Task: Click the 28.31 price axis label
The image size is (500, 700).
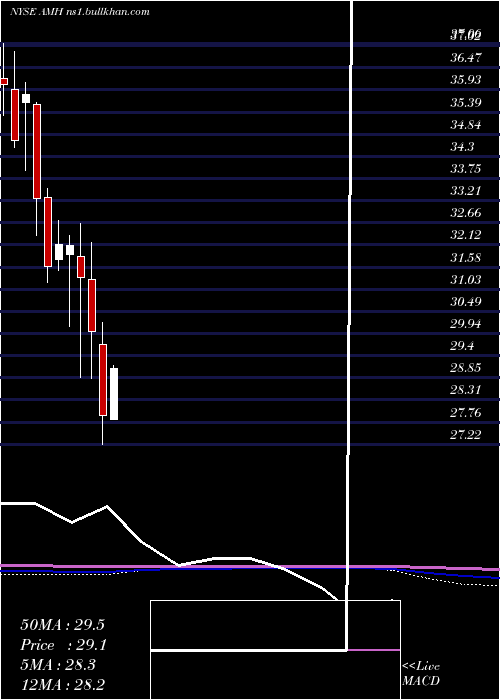Action: point(466,390)
